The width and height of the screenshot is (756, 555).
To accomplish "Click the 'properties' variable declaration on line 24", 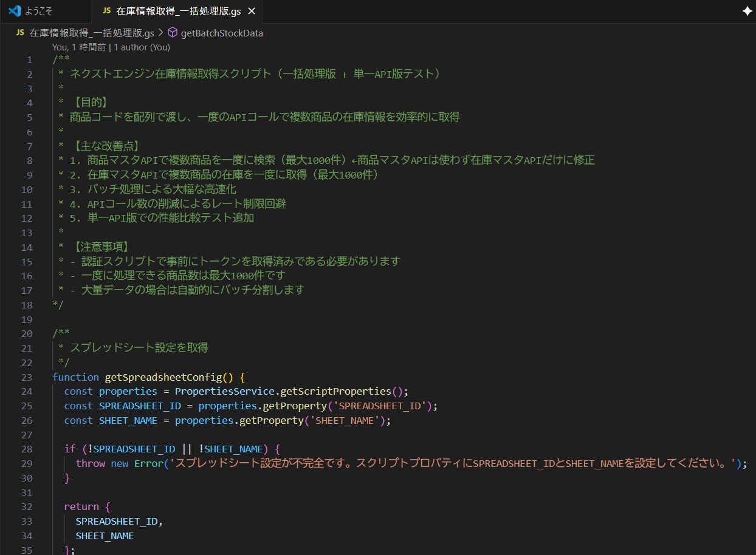I will [x=128, y=391].
